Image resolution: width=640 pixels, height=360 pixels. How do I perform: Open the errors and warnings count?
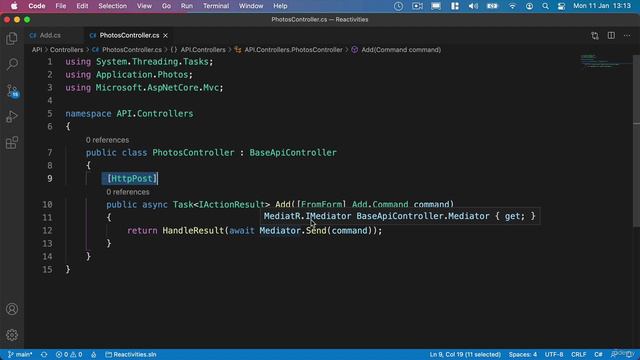tap(69, 354)
